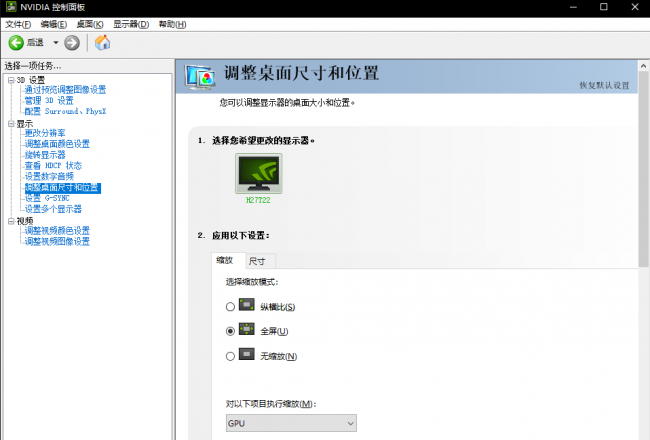Open 通过预览调整图像设置 task
This screenshot has width=650, height=440.
(x=65, y=90)
